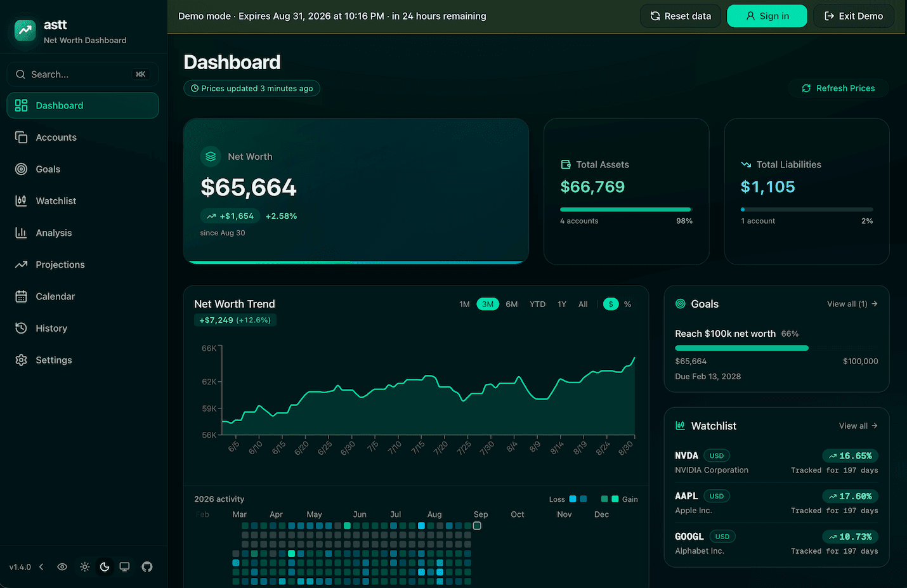Click the highlighted Sep activity cell
Viewport: 907px width, 588px height.
(x=477, y=526)
